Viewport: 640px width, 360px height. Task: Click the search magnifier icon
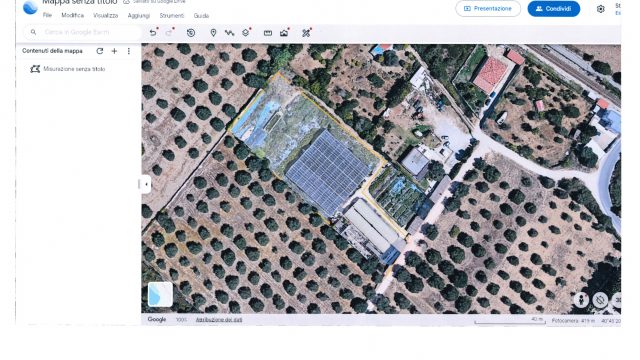pos(33,32)
